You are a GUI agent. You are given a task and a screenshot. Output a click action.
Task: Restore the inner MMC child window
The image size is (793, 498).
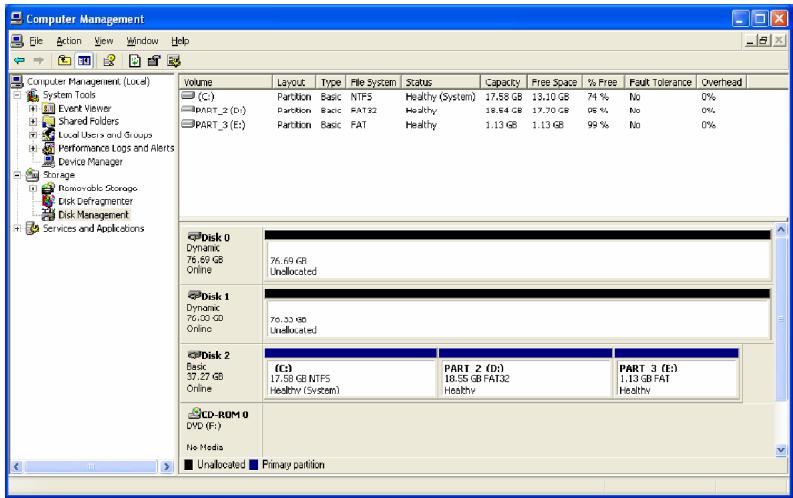coord(764,40)
